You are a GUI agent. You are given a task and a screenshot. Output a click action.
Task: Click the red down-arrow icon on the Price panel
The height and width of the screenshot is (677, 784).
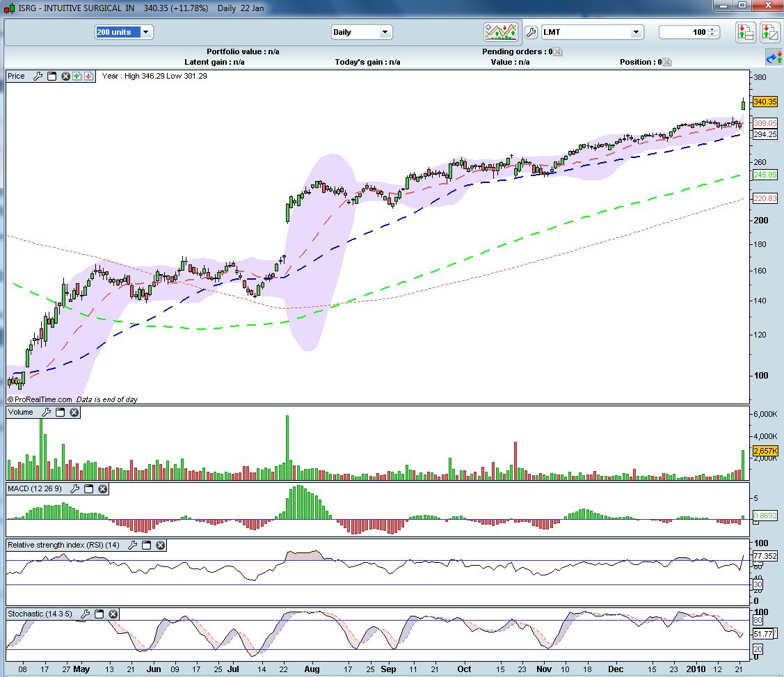(x=88, y=76)
